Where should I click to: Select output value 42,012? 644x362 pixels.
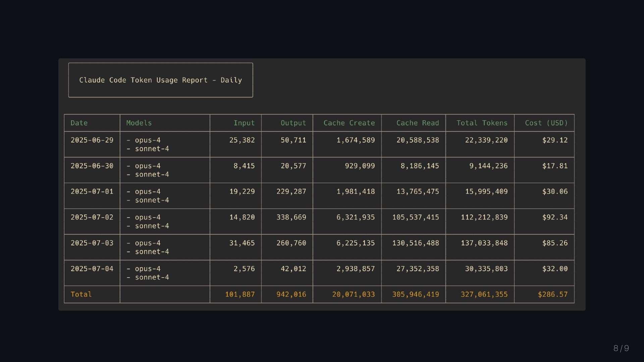[x=293, y=269]
